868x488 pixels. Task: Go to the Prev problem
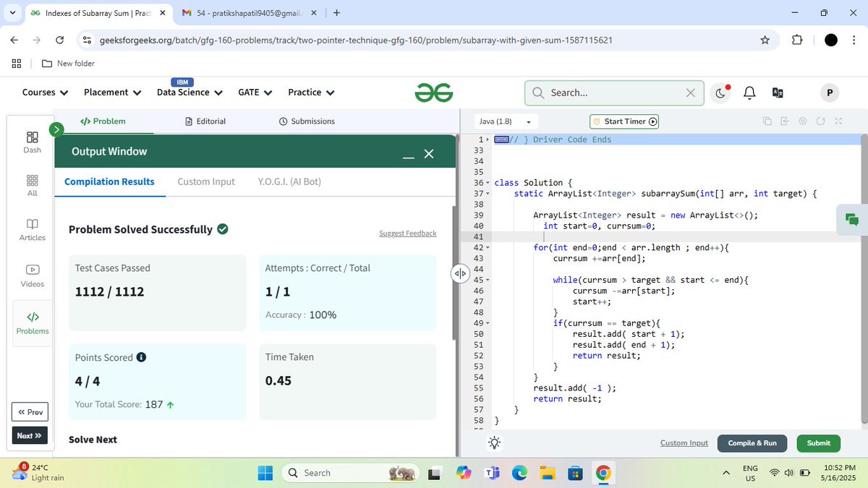point(30,412)
